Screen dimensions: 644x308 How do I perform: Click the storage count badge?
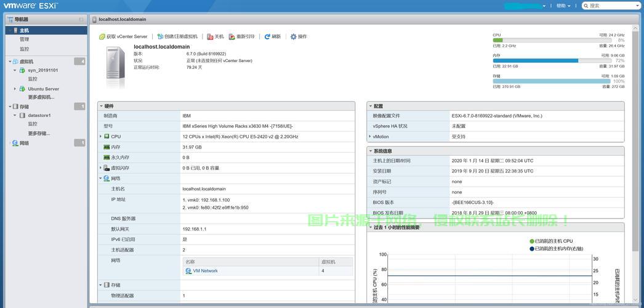[x=79, y=107]
